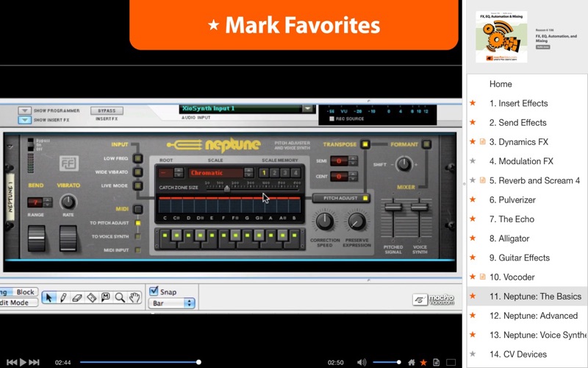Toggle favorite star for Modulation FX
This screenshot has width=588, height=368.
tap(473, 161)
